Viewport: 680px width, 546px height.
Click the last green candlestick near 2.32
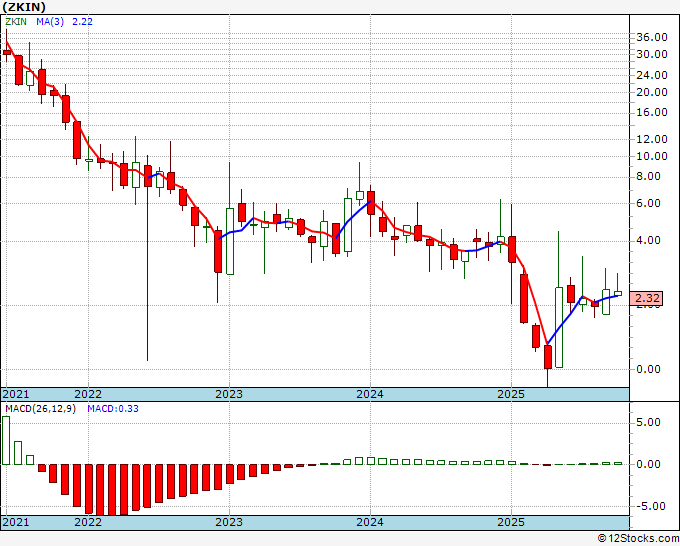pos(618,294)
